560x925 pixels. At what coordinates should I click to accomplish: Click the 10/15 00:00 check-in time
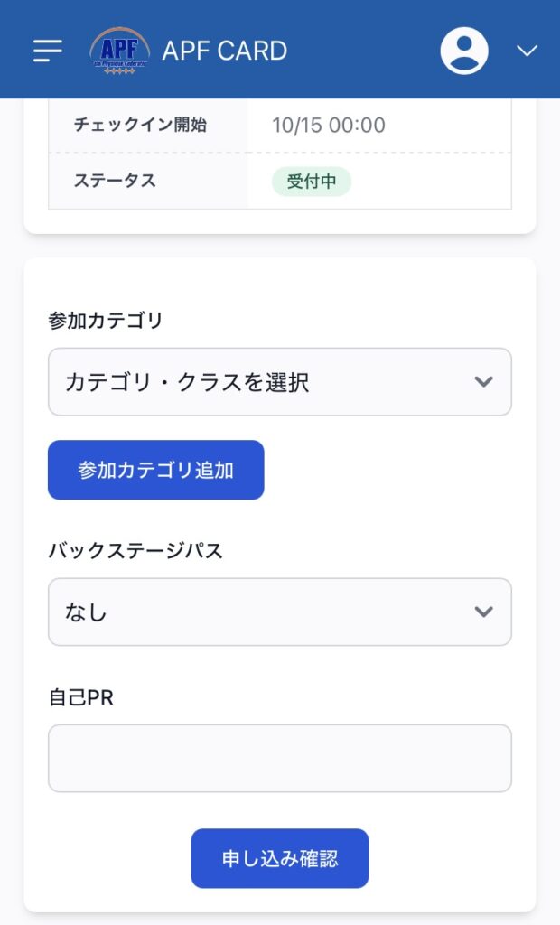329,125
